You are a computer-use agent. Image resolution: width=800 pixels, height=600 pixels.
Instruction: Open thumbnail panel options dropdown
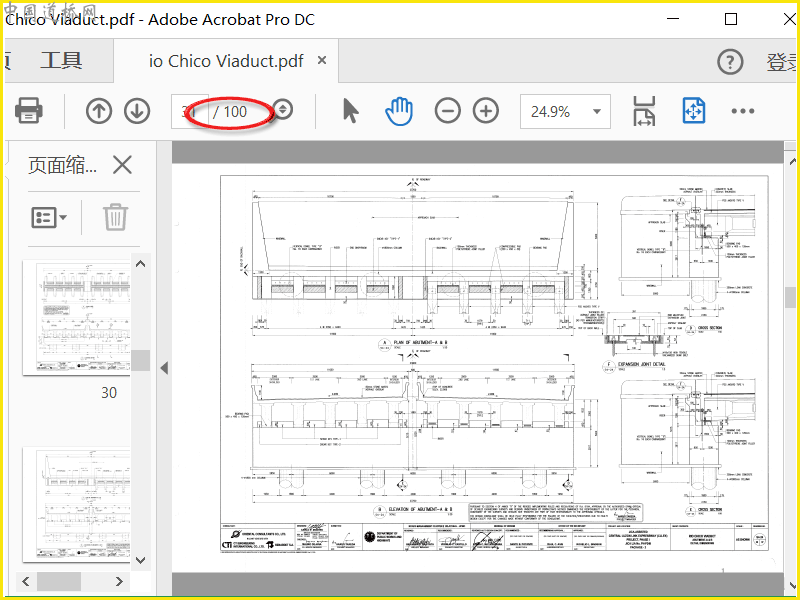click(49, 218)
